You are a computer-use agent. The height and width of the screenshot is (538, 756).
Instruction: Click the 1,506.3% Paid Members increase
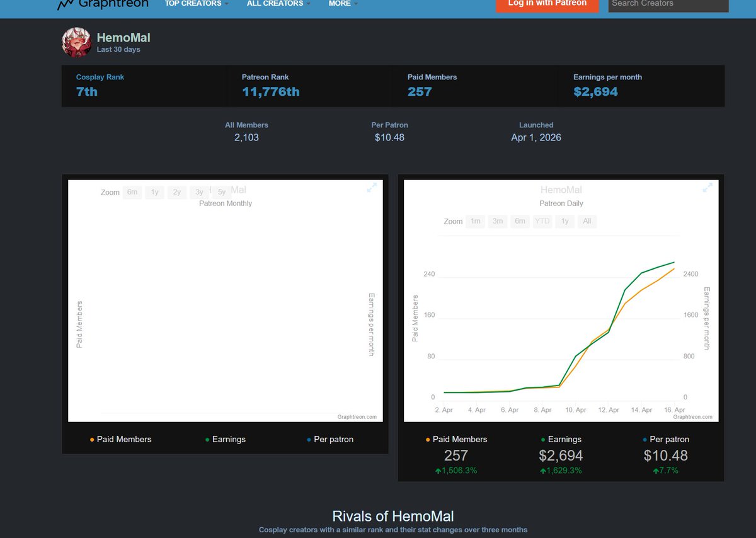pyautogui.click(x=456, y=471)
